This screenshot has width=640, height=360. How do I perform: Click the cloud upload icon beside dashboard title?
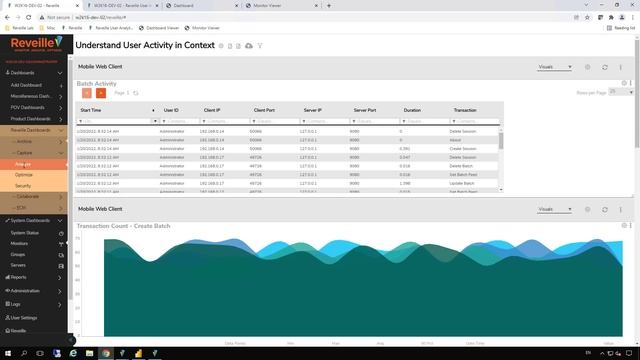[249, 46]
